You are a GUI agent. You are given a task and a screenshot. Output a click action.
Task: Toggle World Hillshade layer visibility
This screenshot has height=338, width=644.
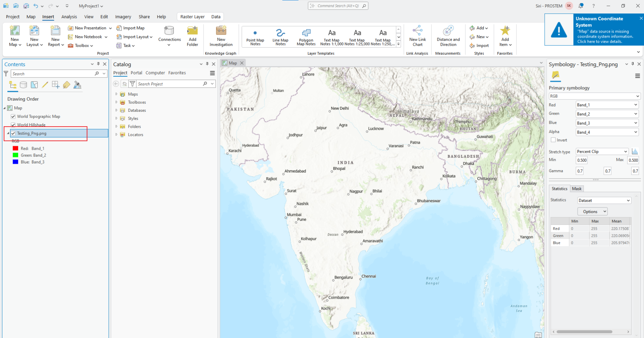coord(13,125)
